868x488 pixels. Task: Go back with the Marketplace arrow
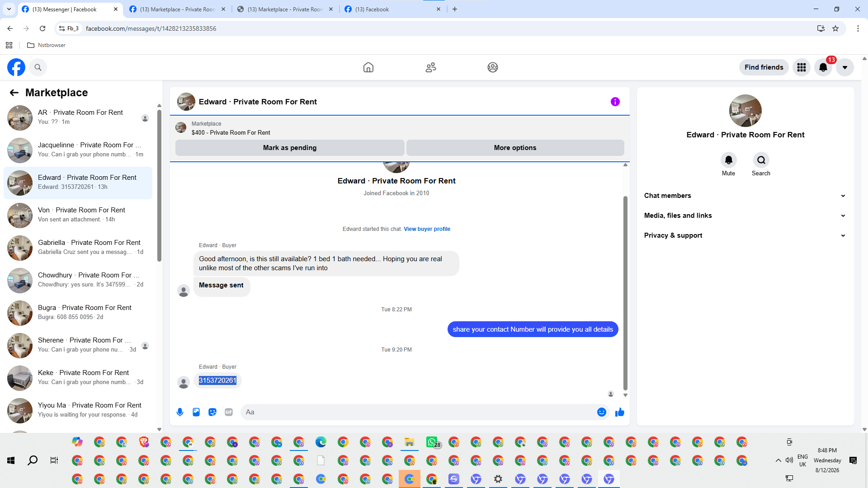(14, 93)
